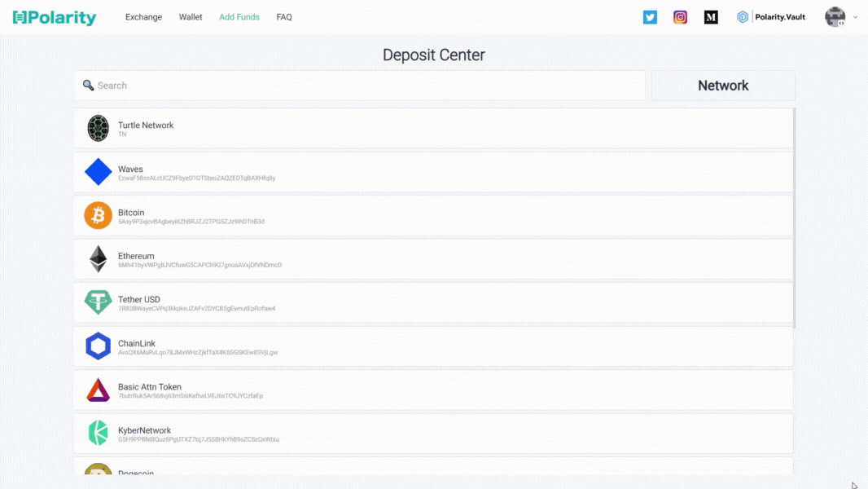
Task: Select the Ethereum coin icon
Action: (98, 258)
